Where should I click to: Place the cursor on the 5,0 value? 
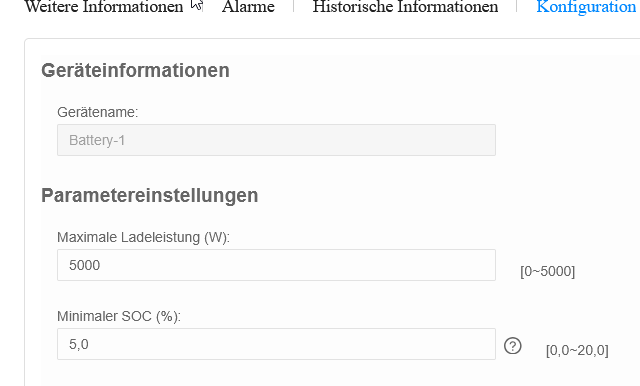click(x=79, y=344)
